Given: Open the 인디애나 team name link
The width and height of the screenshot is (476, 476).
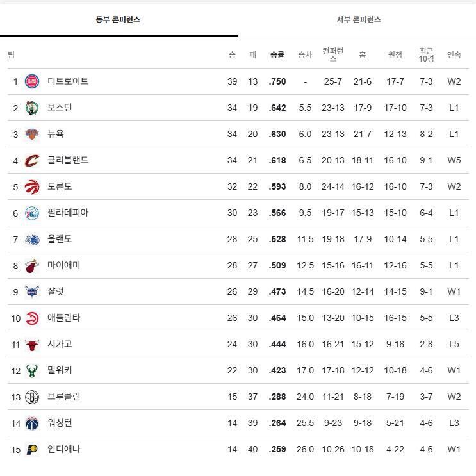Looking at the screenshot, I should [x=64, y=449].
